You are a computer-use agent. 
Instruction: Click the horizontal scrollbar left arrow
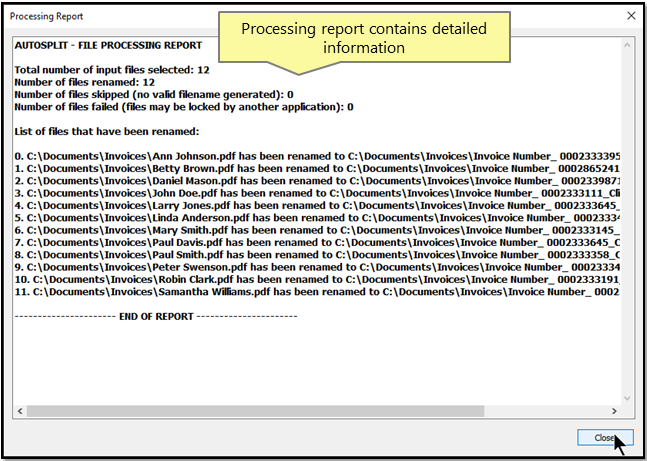(x=20, y=411)
